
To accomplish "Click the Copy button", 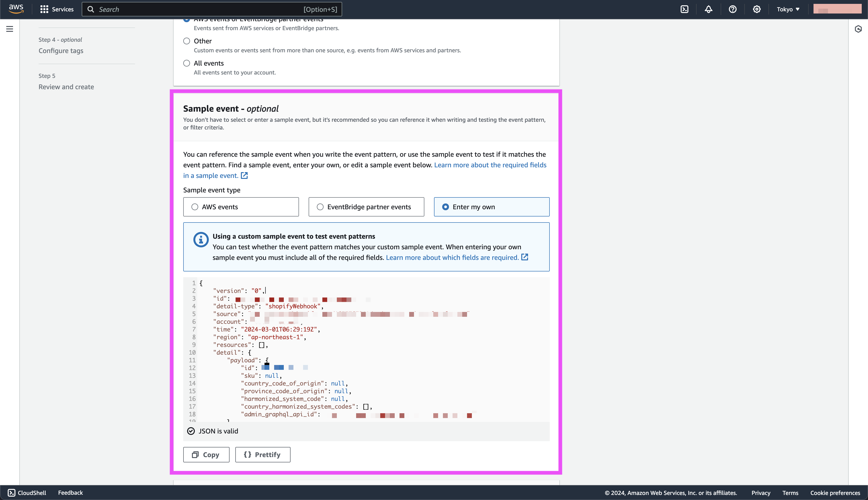I will 206,455.
